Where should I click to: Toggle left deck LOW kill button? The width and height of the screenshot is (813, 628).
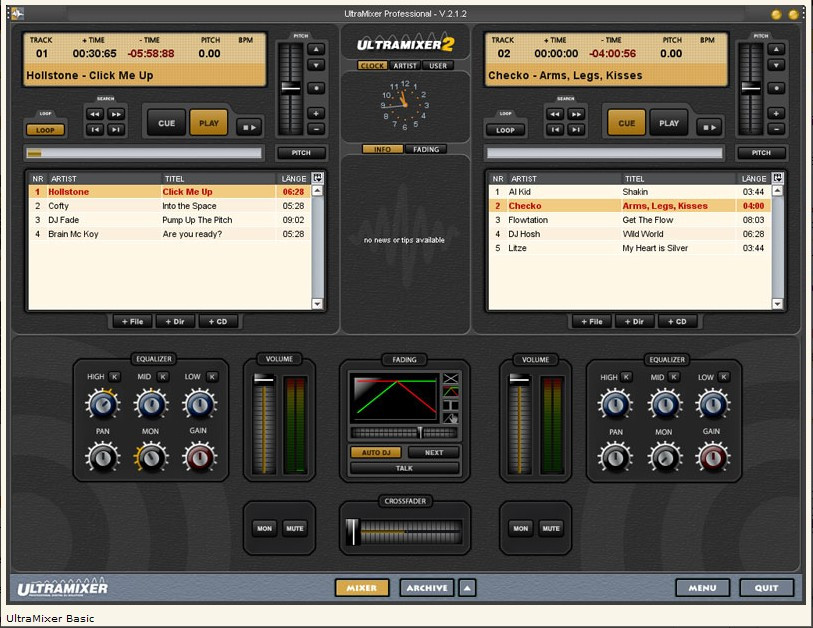[212, 376]
